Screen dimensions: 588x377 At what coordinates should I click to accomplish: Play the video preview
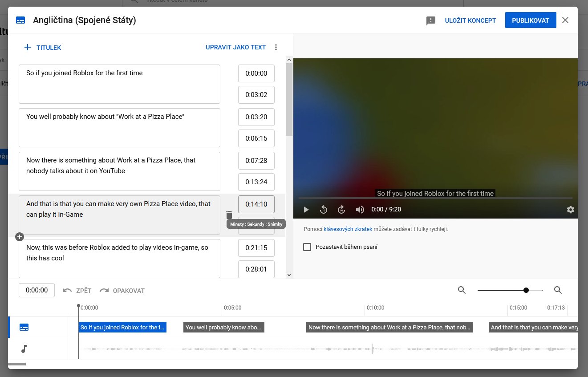coord(306,210)
